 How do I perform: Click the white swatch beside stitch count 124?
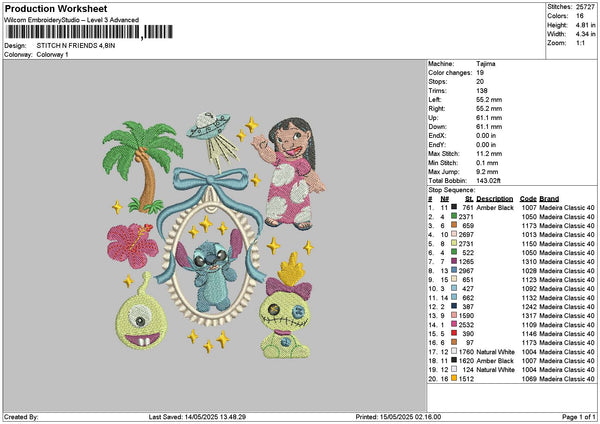point(454,369)
